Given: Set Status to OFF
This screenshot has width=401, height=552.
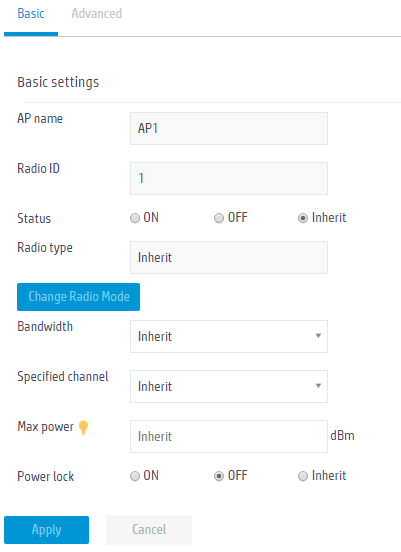Looking at the screenshot, I should click(x=219, y=218).
